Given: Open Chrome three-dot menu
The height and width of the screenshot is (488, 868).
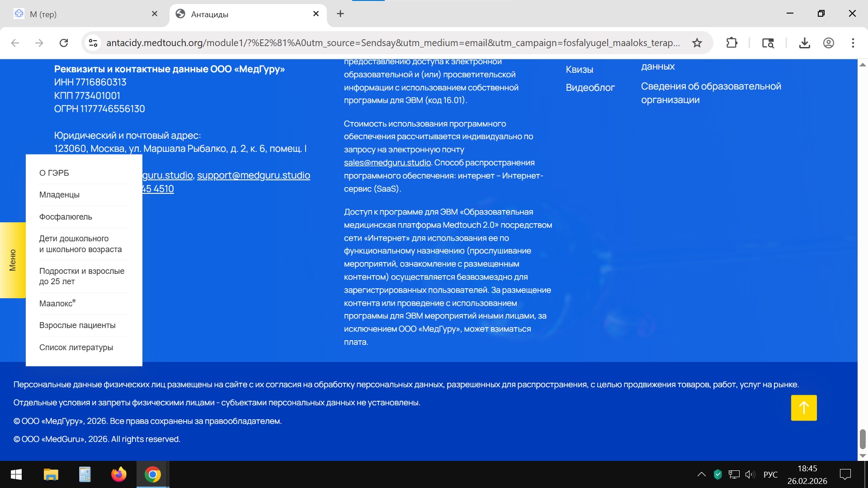Looking at the screenshot, I should click(853, 43).
